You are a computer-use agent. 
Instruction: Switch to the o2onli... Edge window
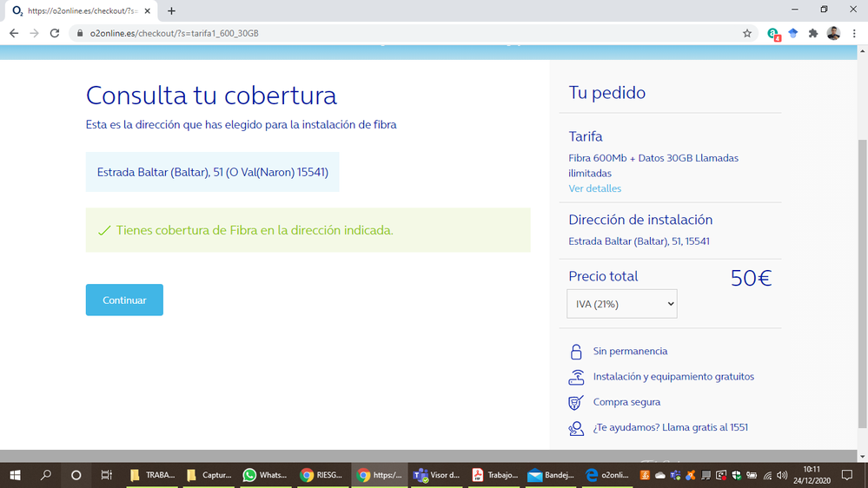click(x=607, y=475)
